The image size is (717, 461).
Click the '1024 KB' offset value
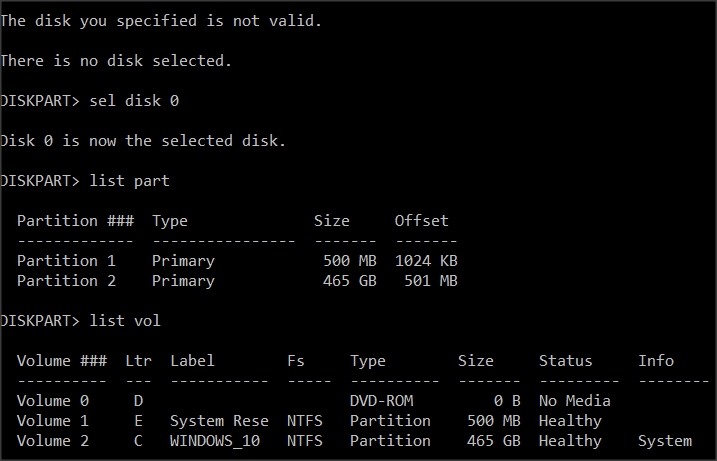pos(426,261)
